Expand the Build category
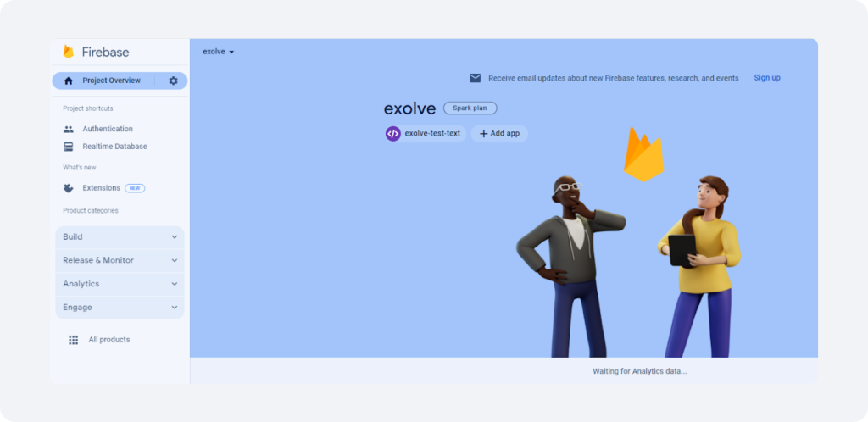Screen dimensions: 868x422 120,236
